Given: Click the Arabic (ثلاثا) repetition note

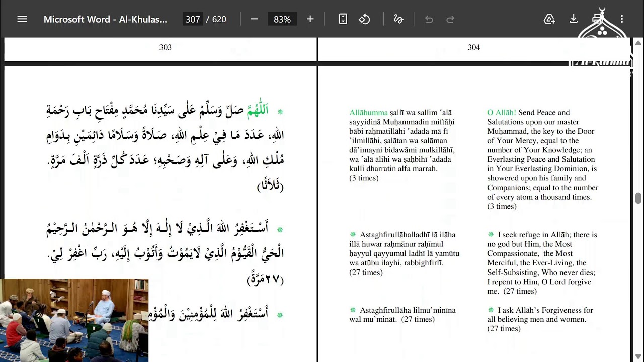Looking at the screenshot, I should (271, 187).
